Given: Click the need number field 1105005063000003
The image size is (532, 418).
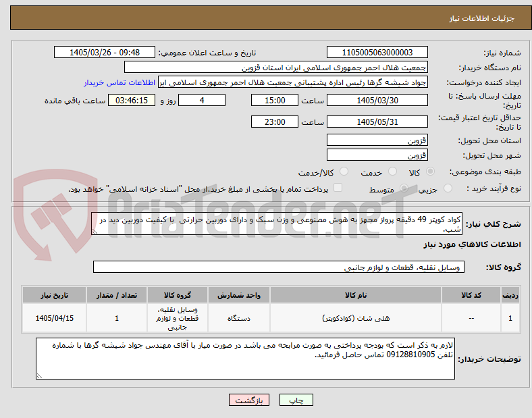Looking at the screenshot, I should [377, 52].
